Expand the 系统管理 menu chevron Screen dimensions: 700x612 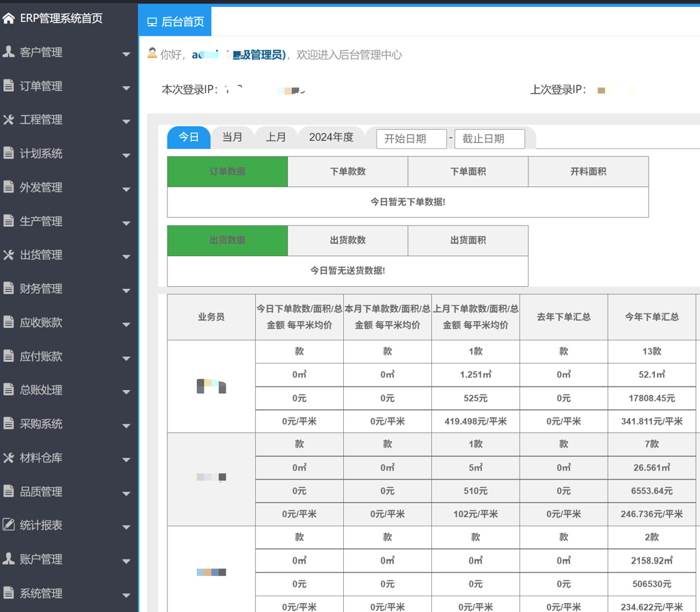tap(126, 594)
